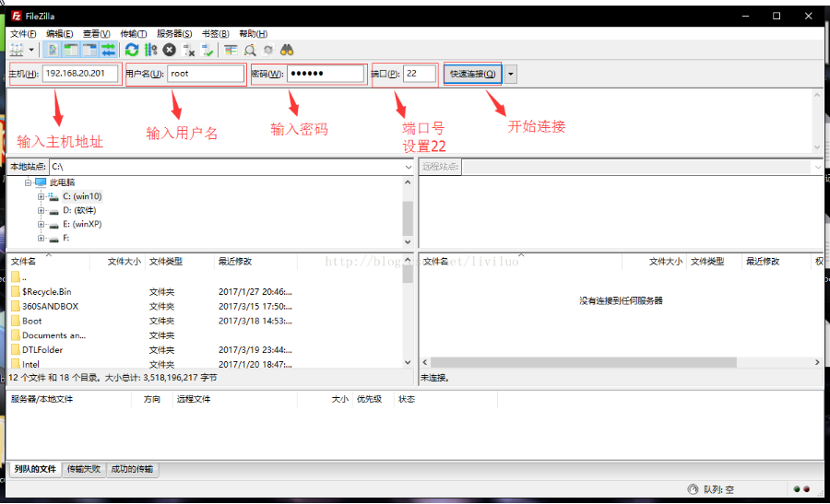This screenshot has height=504, width=830.
Task: Open the Site Manager dropdown arrow
Action: (x=31, y=51)
